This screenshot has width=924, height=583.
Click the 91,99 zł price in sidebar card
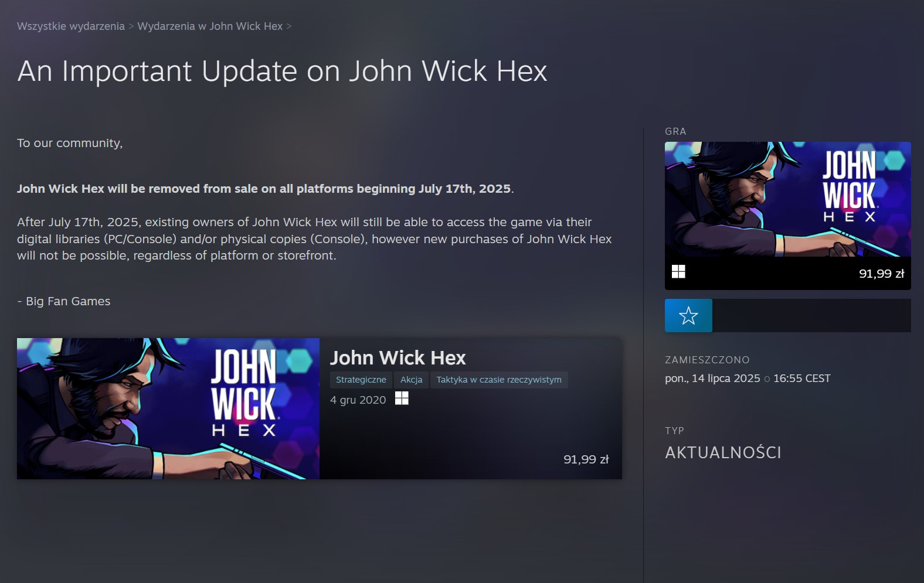[881, 274]
